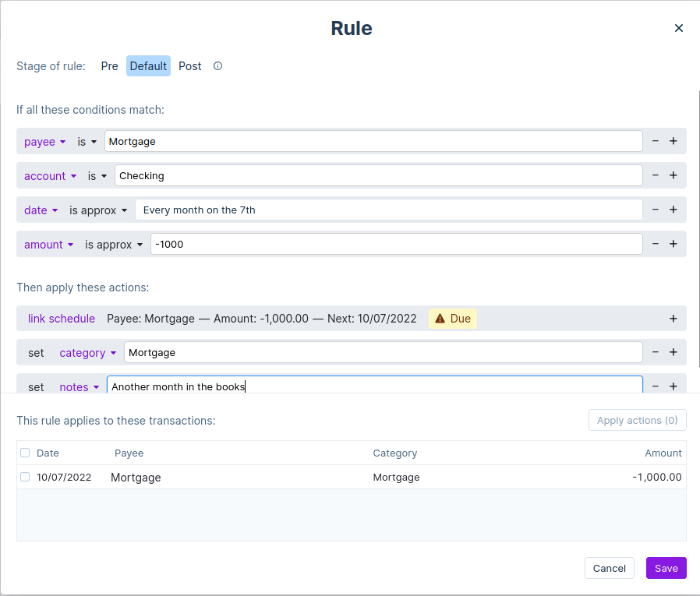The height and width of the screenshot is (596, 700).
Task: Click the Save button
Action: (x=666, y=568)
